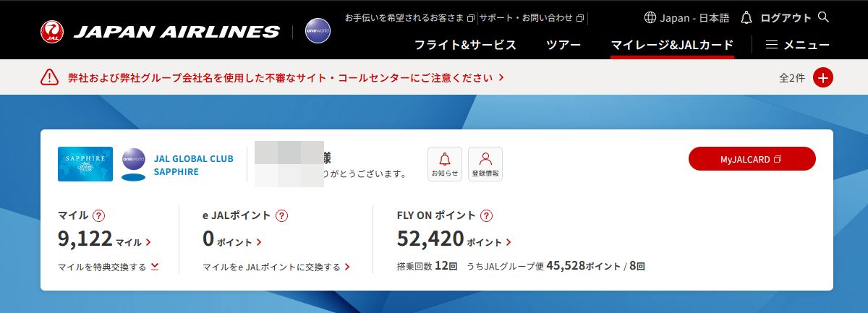Click the JAL crane logo
Image resolution: width=868 pixels, height=313 pixels.
point(52,31)
